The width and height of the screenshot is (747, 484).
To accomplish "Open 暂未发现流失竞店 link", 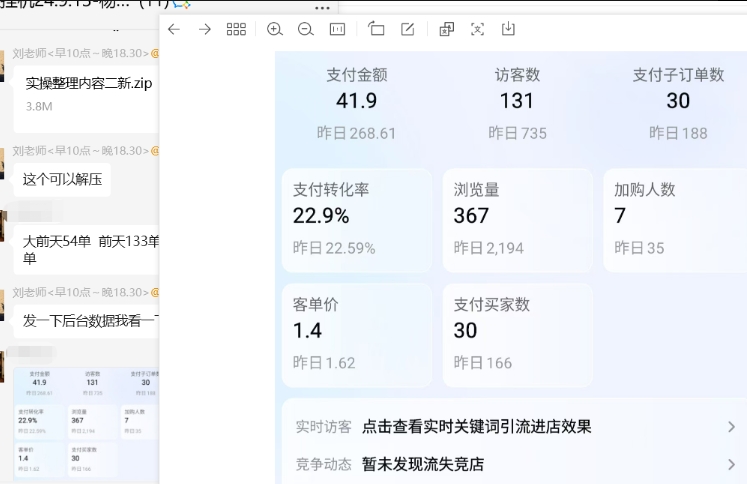I will click(x=423, y=464).
